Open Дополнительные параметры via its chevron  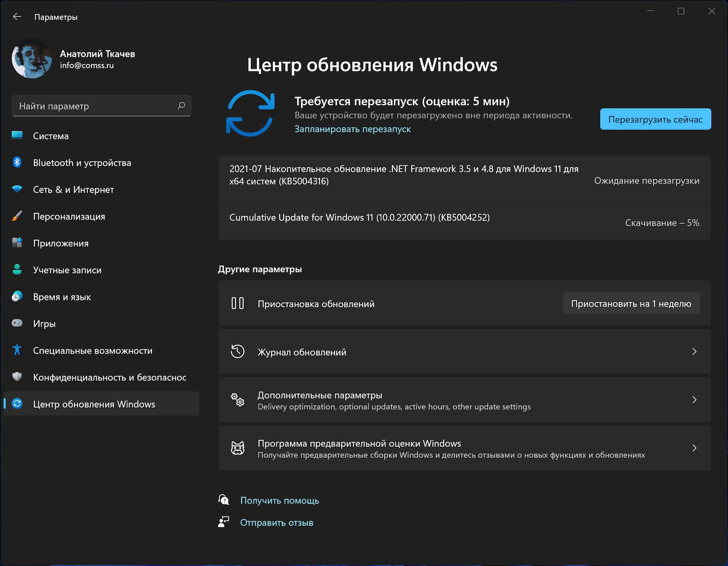[694, 400]
